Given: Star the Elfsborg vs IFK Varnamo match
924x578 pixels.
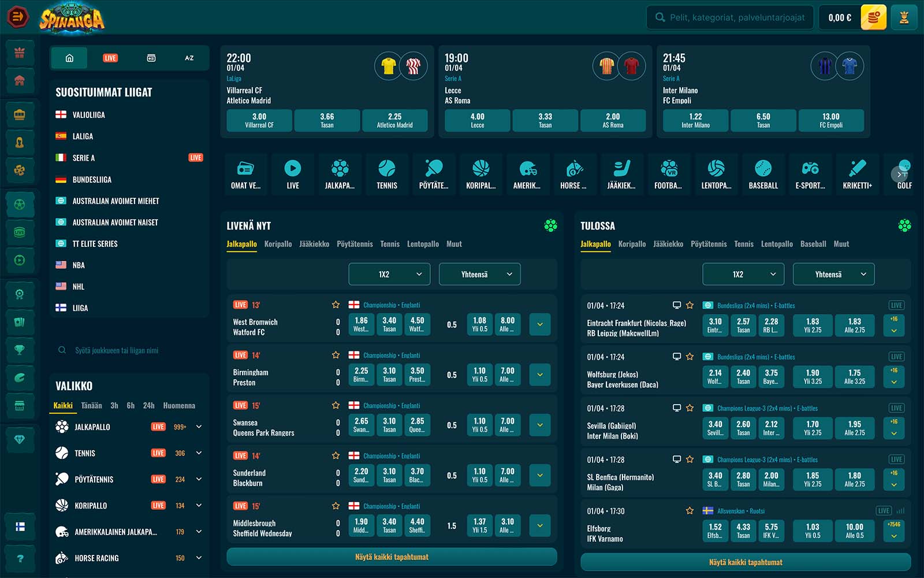Looking at the screenshot, I should (x=690, y=511).
